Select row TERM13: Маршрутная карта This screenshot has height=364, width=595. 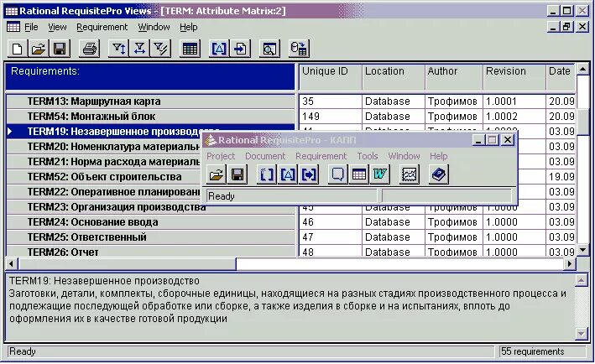click(151, 101)
